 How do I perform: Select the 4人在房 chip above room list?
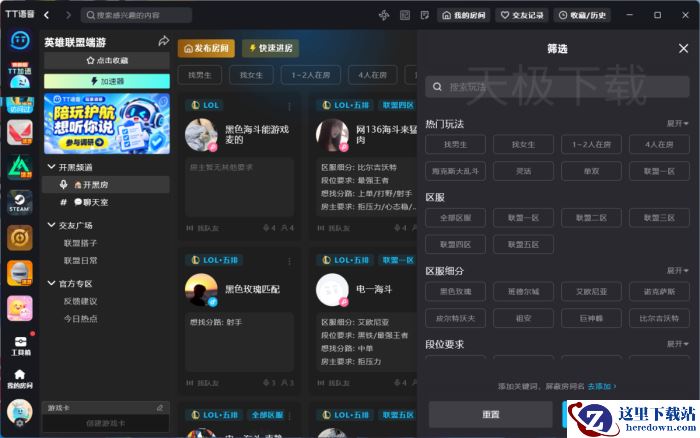click(x=372, y=75)
